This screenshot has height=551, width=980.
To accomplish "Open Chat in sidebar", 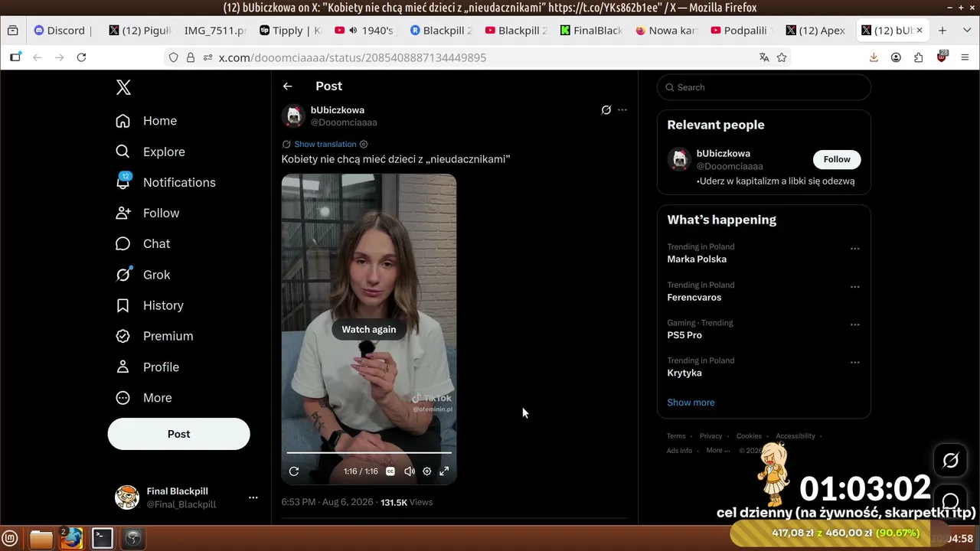I will click(142, 243).
